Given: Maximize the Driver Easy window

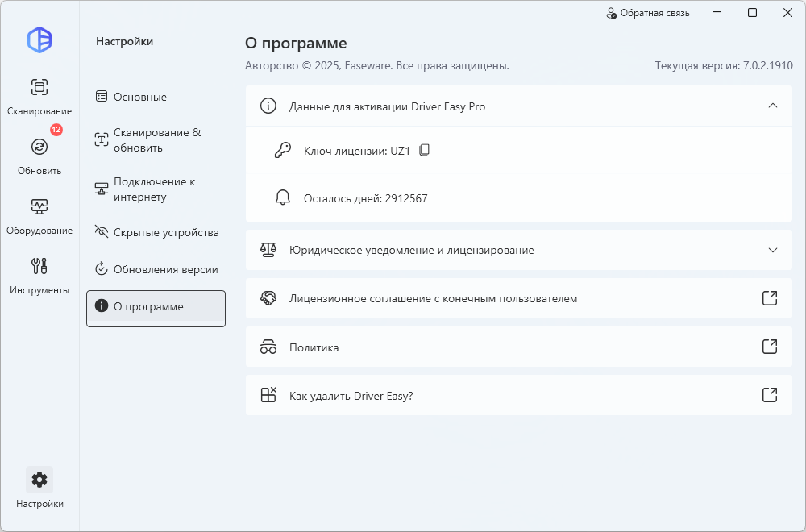Looking at the screenshot, I should [752, 13].
